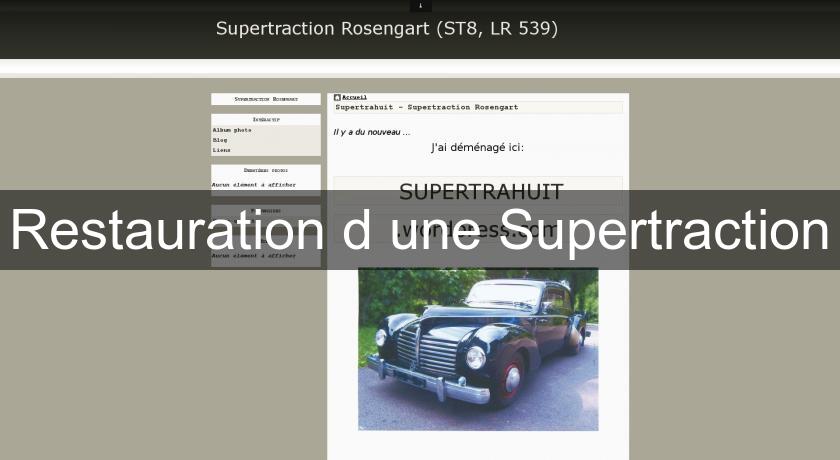840x460 pixels.
Task: Click the Interactif sidebar heading
Action: click(x=266, y=119)
